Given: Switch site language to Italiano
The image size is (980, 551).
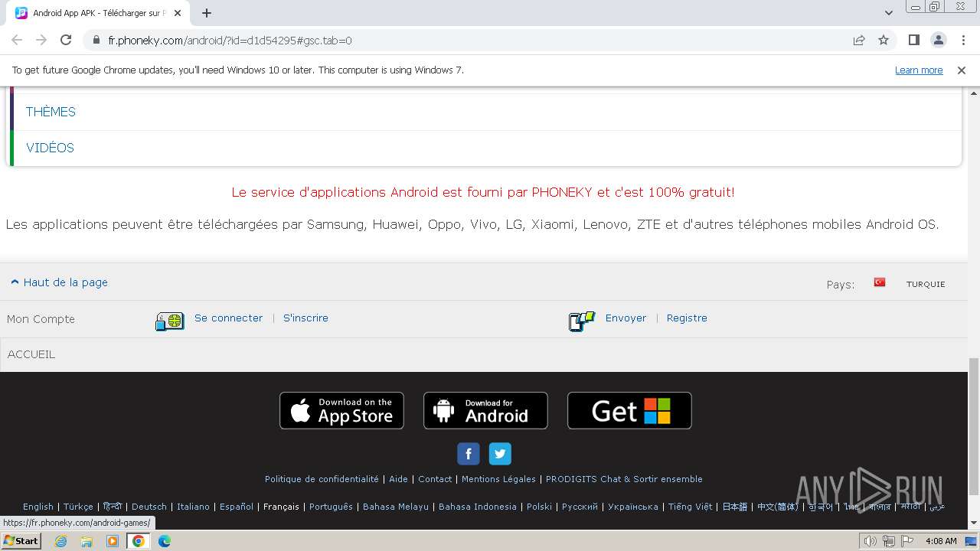Looking at the screenshot, I should (x=193, y=507).
